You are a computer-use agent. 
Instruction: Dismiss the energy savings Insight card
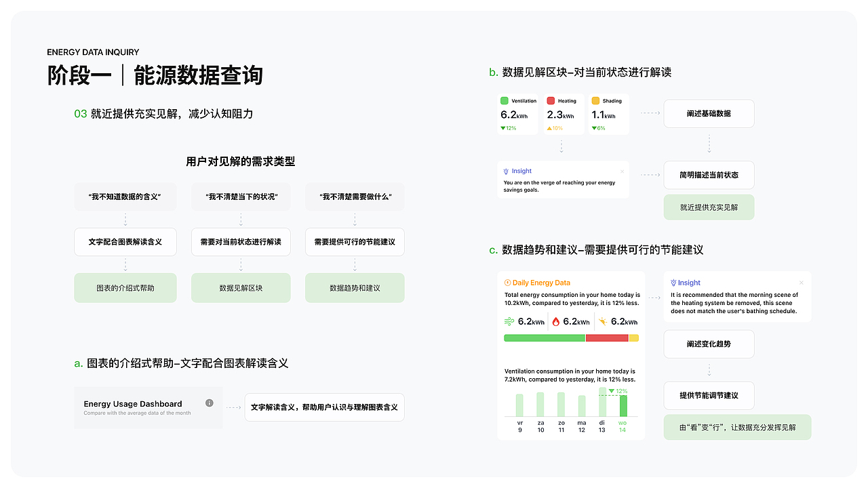[622, 171]
